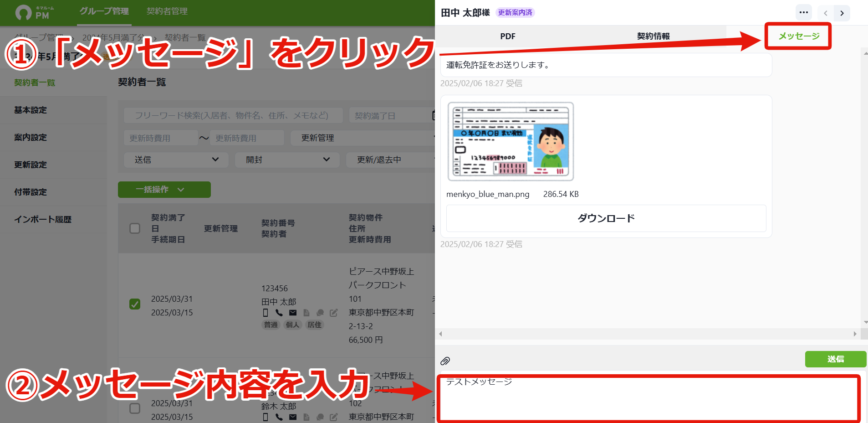Click telephone icon for 鈴木 太郎
The image size is (868, 423).
click(279, 417)
